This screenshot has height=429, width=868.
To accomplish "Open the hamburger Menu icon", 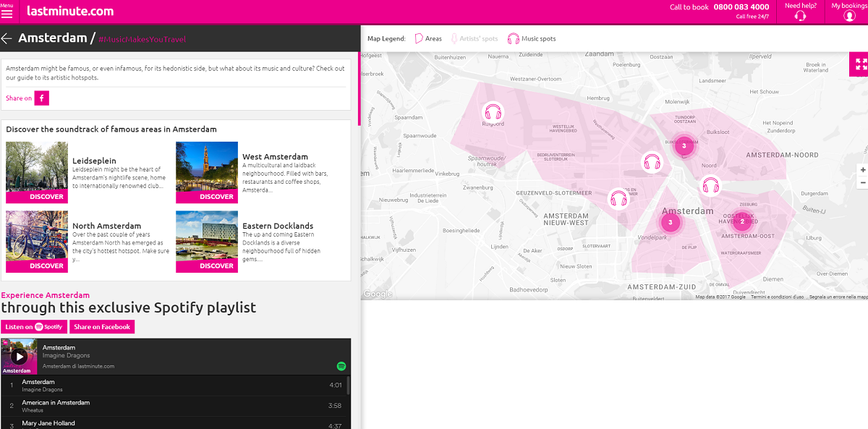I will [7, 14].
